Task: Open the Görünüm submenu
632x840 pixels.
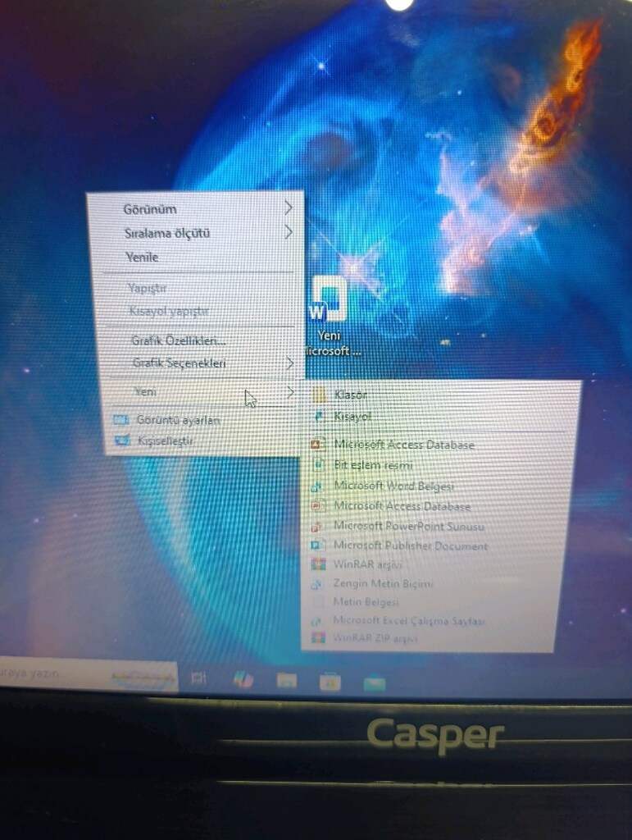Action: [195, 209]
